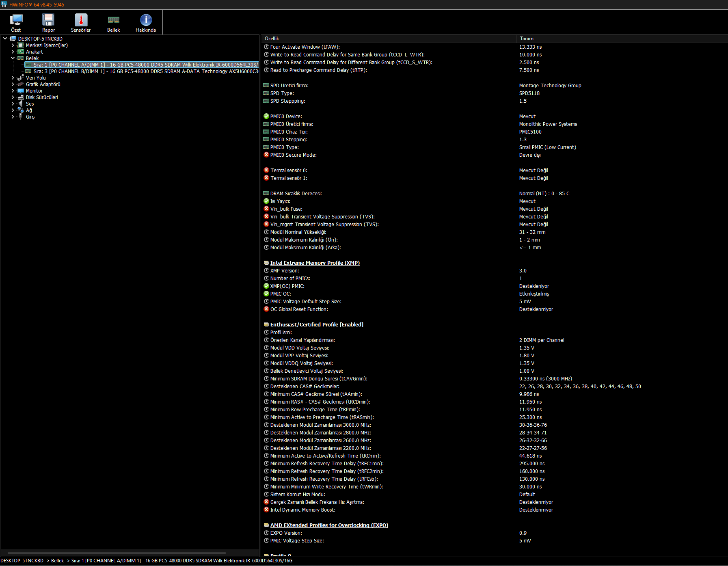Screen dimensions: 728x566
Task: Click the green check beside Isı Yayıcı
Action: [x=266, y=201]
